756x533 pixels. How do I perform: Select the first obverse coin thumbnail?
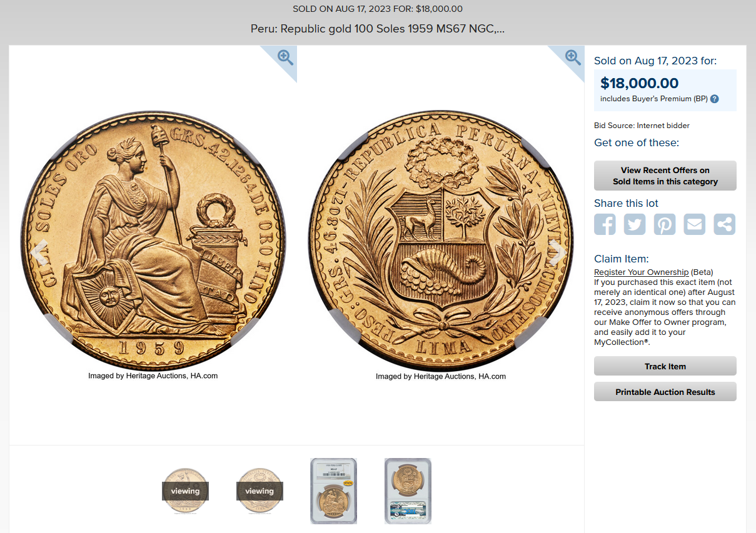point(185,491)
